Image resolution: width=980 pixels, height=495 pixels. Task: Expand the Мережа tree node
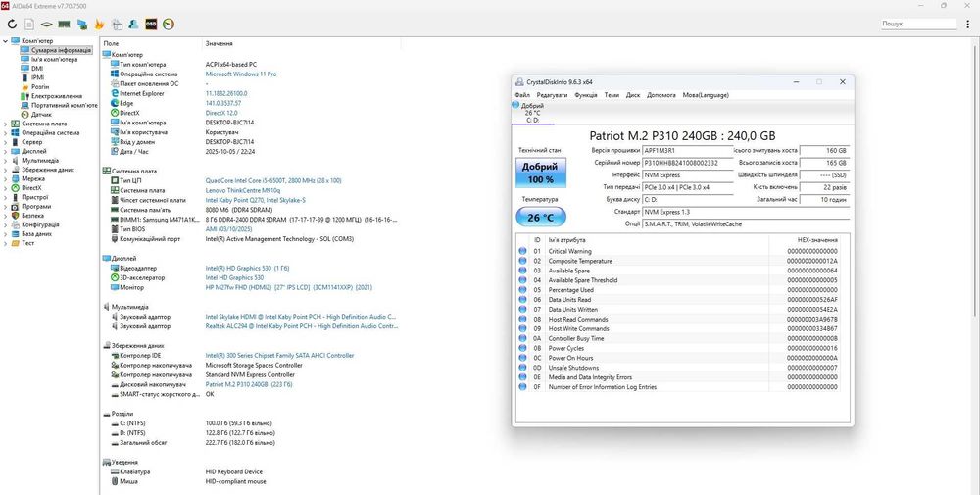(x=5, y=178)
